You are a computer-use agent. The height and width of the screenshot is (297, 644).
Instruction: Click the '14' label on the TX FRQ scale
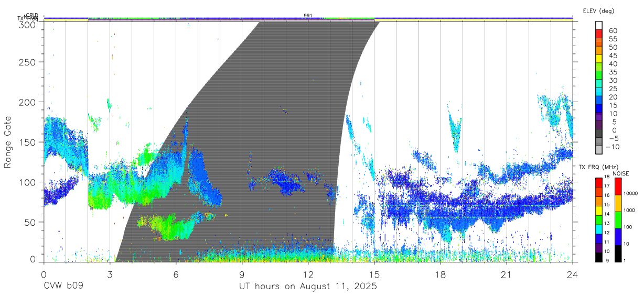tap(607, 214)
